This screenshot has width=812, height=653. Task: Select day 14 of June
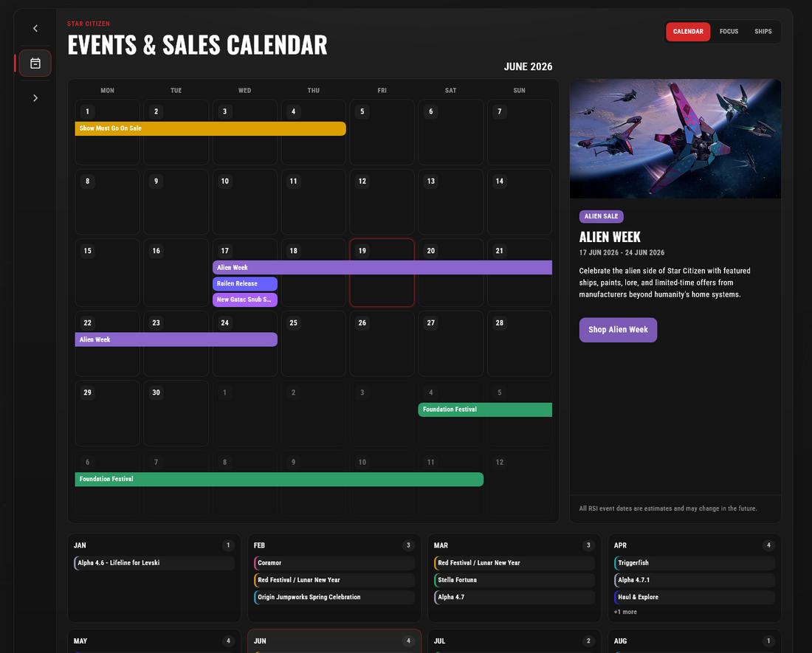[520, 201]
